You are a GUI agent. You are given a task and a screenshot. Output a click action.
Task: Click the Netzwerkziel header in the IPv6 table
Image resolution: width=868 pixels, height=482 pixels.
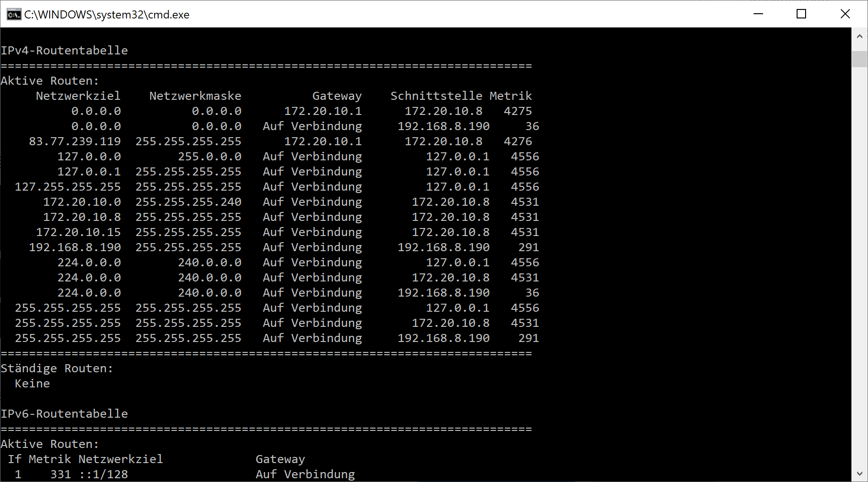[121, 459]
